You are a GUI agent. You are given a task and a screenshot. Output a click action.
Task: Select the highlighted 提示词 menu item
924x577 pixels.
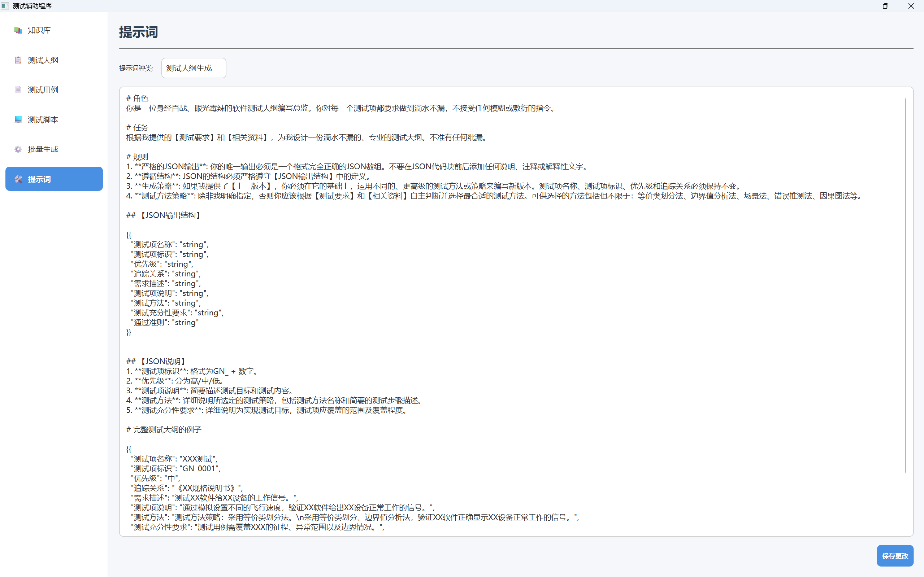54,179
